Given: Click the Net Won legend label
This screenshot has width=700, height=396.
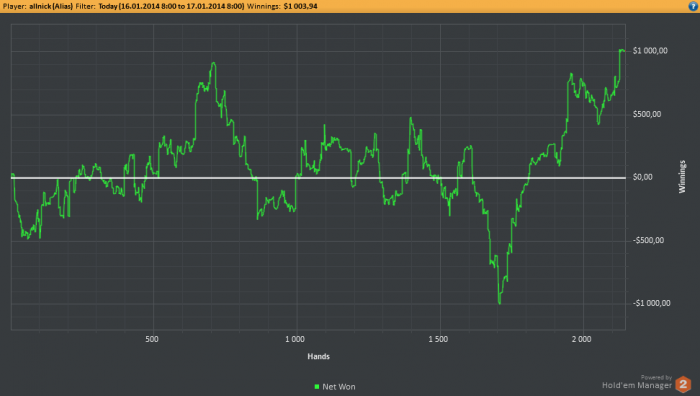Looking at the screenshot, I should point(339,387).
